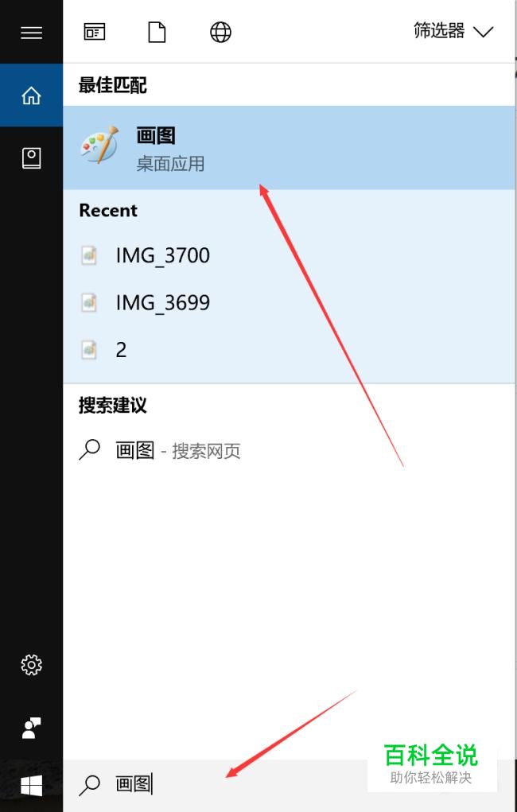Click the Paint palette icon

point(99,144)
